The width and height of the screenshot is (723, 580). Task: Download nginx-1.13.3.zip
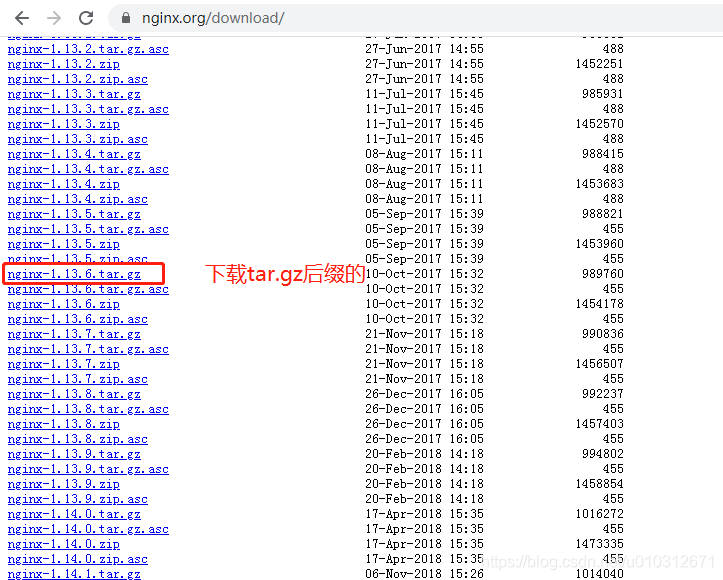(x=64, y=124)
